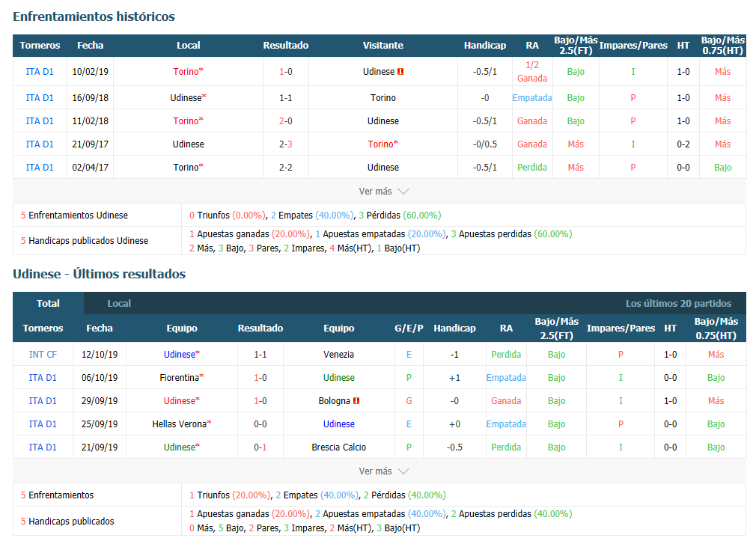Click the 2-2 result on 02/04/17
This screenshot has height=544, width=756.
coord(285,167)
